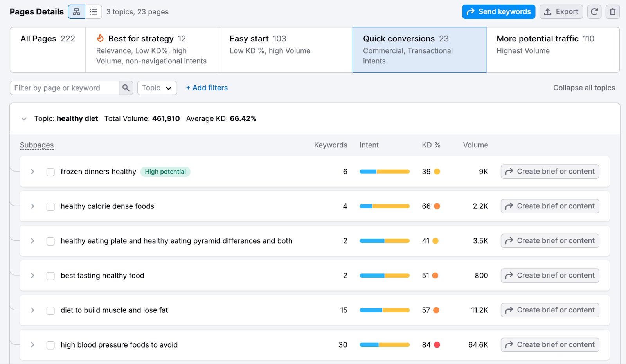Image resolution: width=626 pixels, height=364 pixels.
Task: Click the yellow KD dot for frozen dinners healthy
Action: coord(437,171)
